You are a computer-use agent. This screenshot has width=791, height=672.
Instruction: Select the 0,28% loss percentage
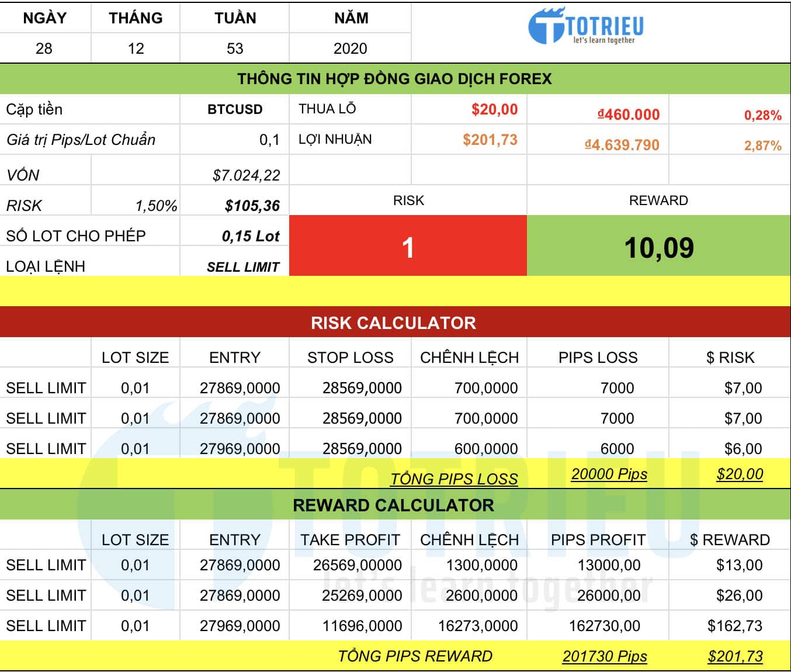[762, 115]
